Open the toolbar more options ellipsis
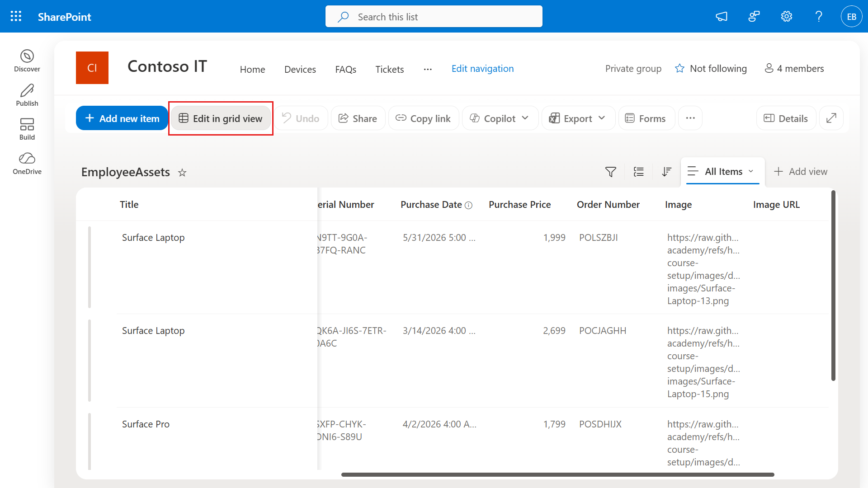The height and width of the screenshot is (488, 868). [x=690, y=118]
